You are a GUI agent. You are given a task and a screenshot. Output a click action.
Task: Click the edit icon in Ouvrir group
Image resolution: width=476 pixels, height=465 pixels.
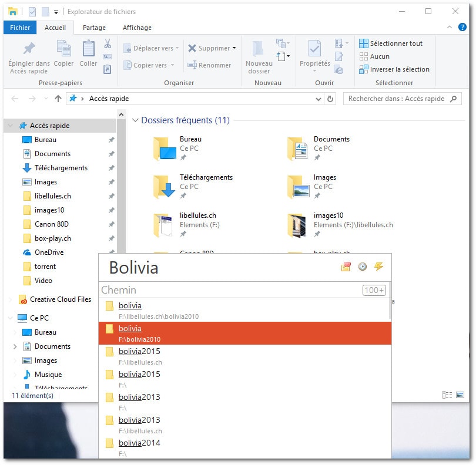(339, 57)
